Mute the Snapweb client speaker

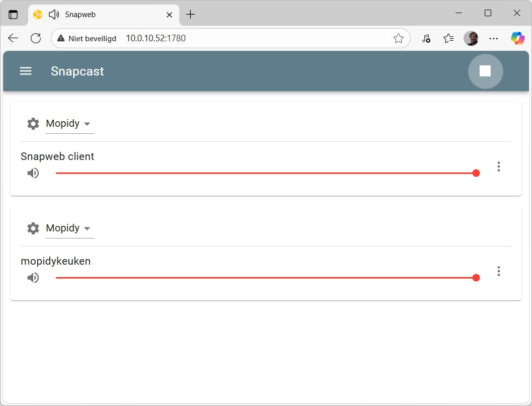(x=33, y=173)
